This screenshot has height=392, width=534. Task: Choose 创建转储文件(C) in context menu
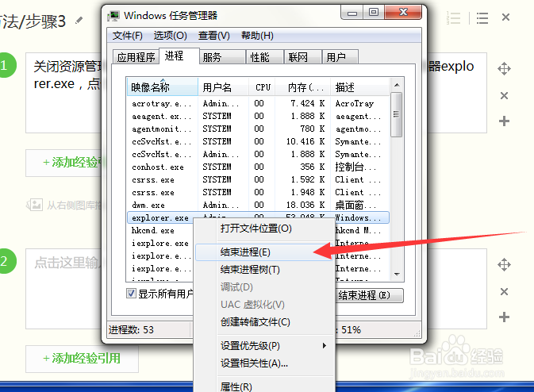pos(264,322)
